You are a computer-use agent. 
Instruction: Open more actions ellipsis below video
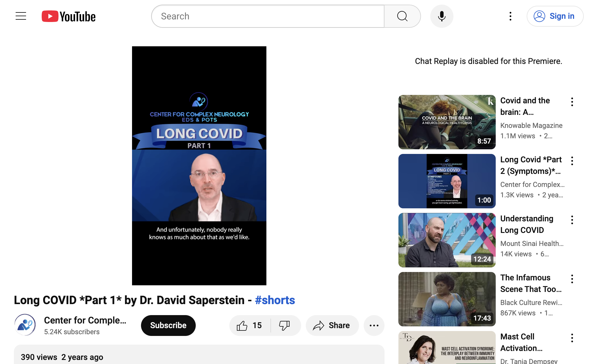tap(374, 326)
